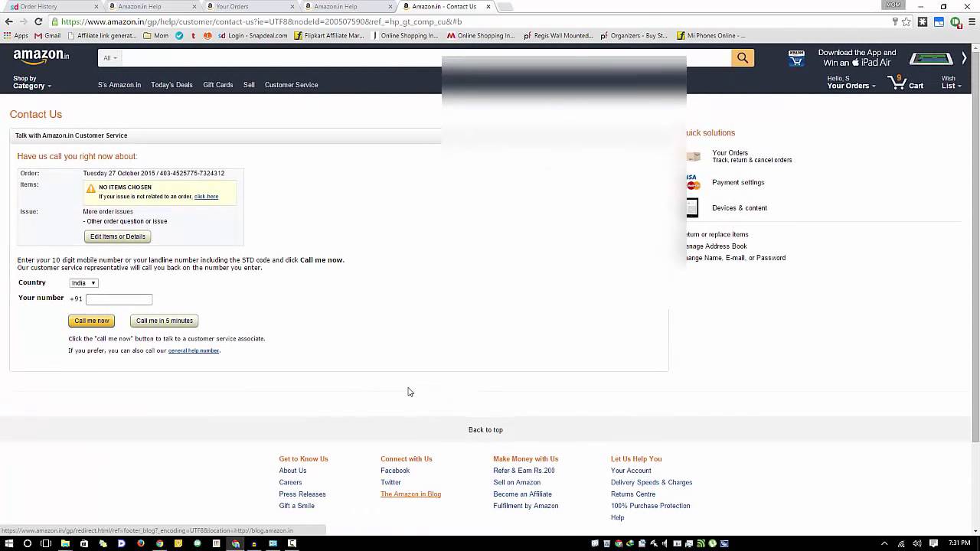This screenshot has width=980, height=551.
Task: Switch to the Your Orders browser tab
Action: pyautogui.click(x=249, y=6)
